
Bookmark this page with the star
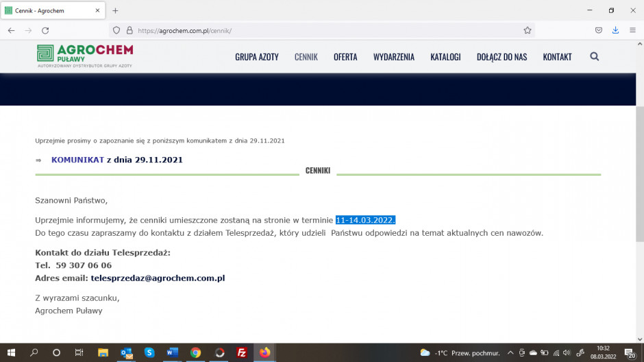(x=528, y=30)
